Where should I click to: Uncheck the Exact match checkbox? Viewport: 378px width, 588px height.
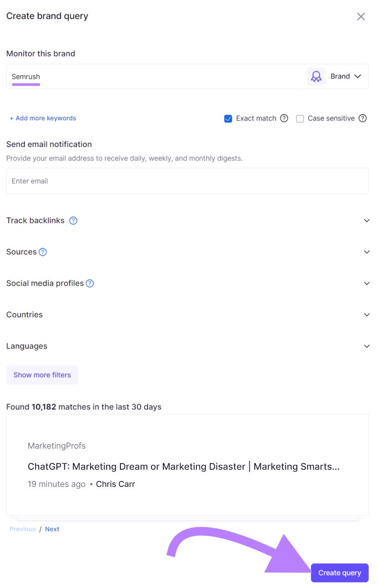click(x=228, y=119)
